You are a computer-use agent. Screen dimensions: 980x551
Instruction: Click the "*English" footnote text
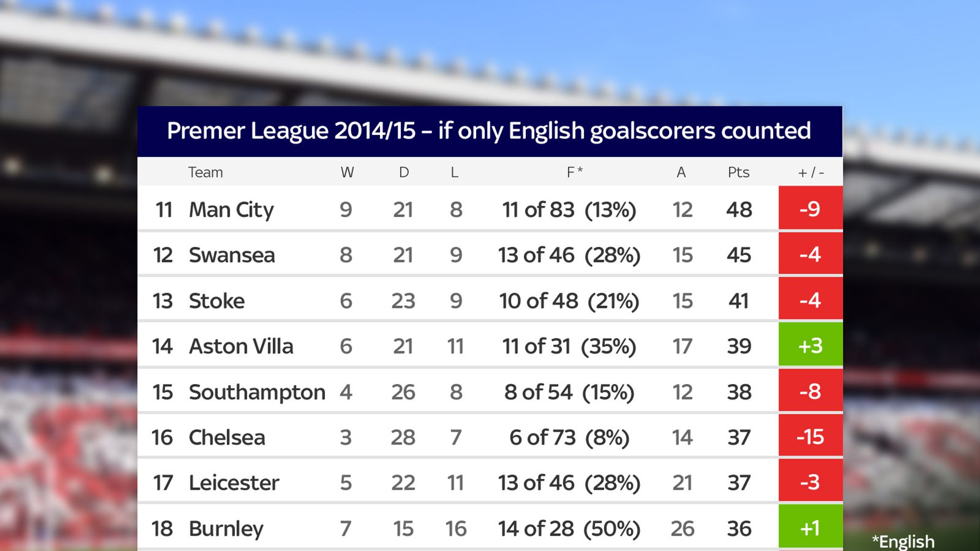click(x=903, y=541)
